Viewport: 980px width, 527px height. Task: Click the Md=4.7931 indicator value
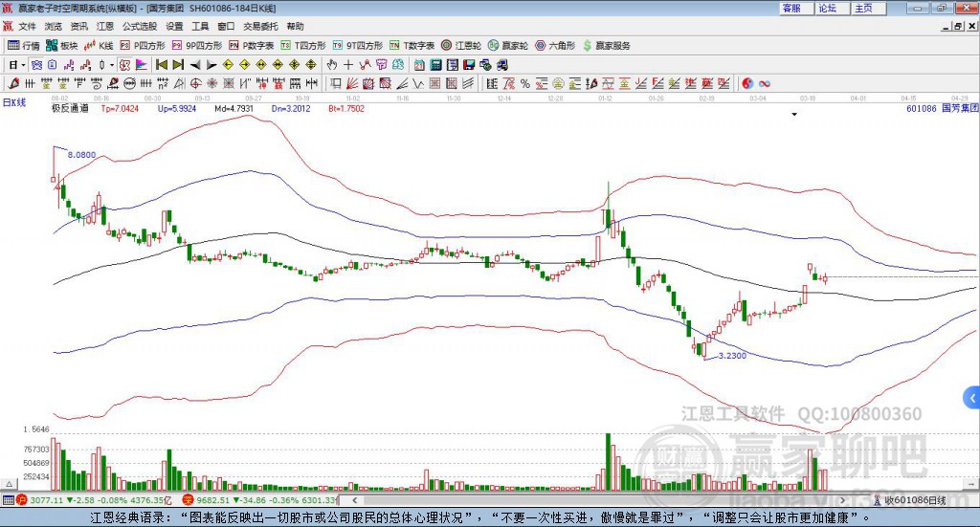click(x=234, y=108)
